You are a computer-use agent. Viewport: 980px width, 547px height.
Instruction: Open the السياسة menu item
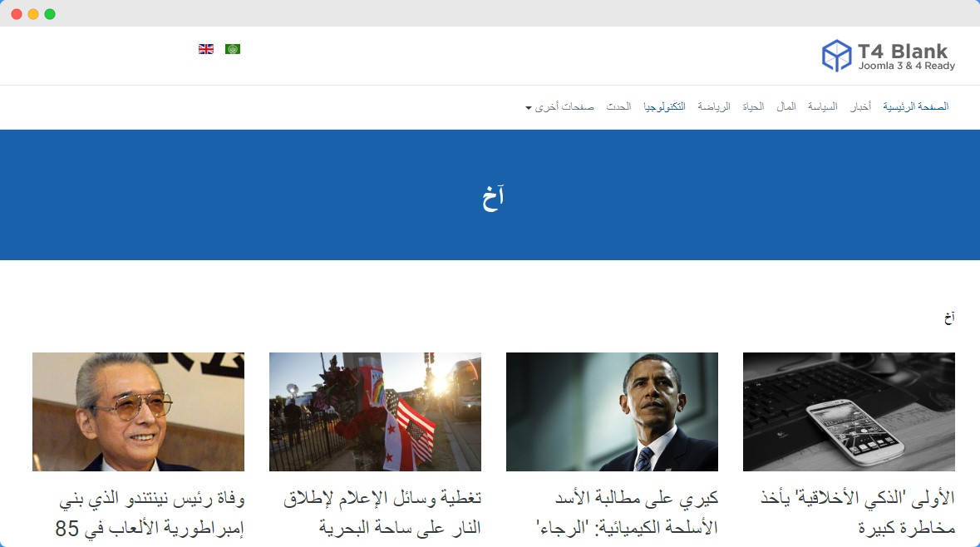tap(823, 107)
